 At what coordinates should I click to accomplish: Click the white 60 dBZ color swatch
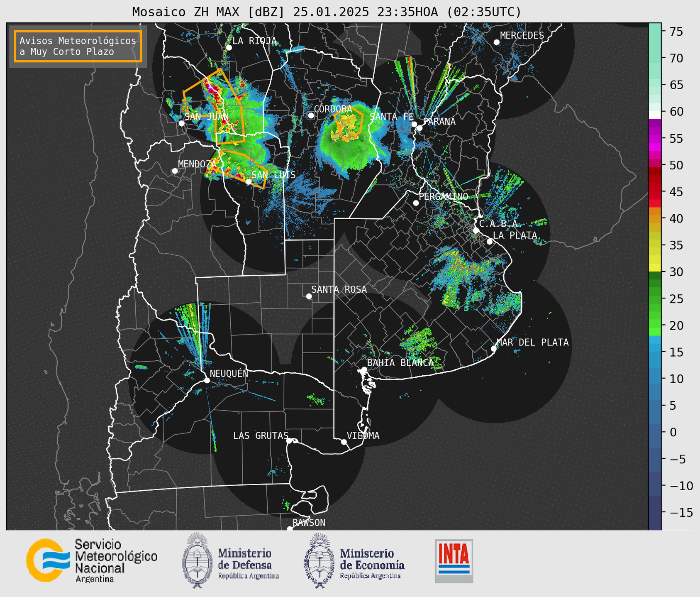(655, 115)
